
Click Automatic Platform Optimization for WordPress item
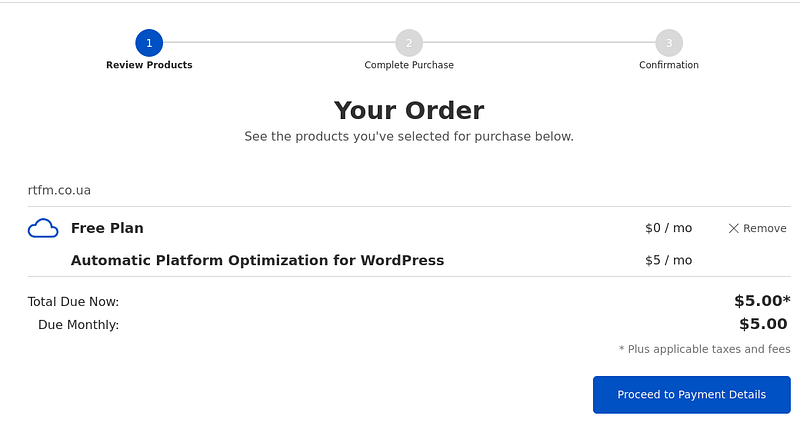(x=257, y=260)
